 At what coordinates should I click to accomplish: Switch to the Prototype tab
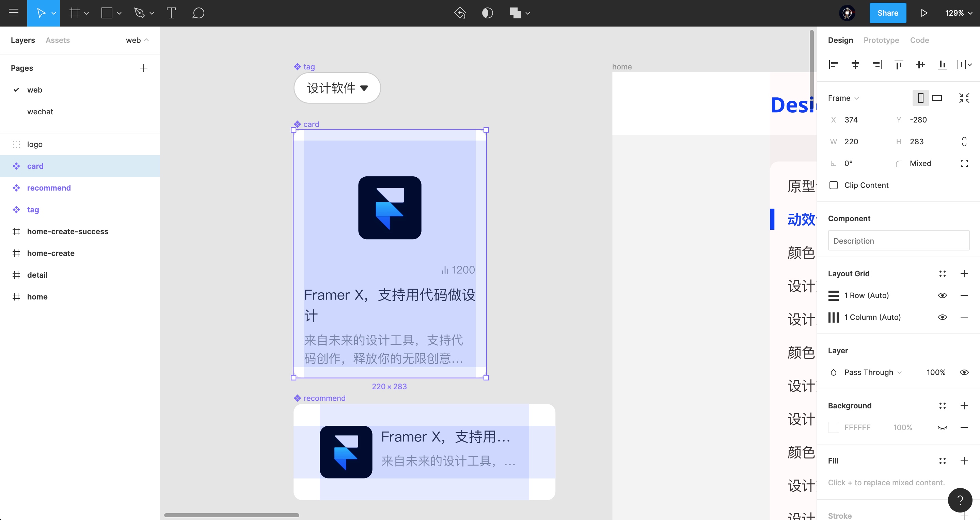coord(882,40)
